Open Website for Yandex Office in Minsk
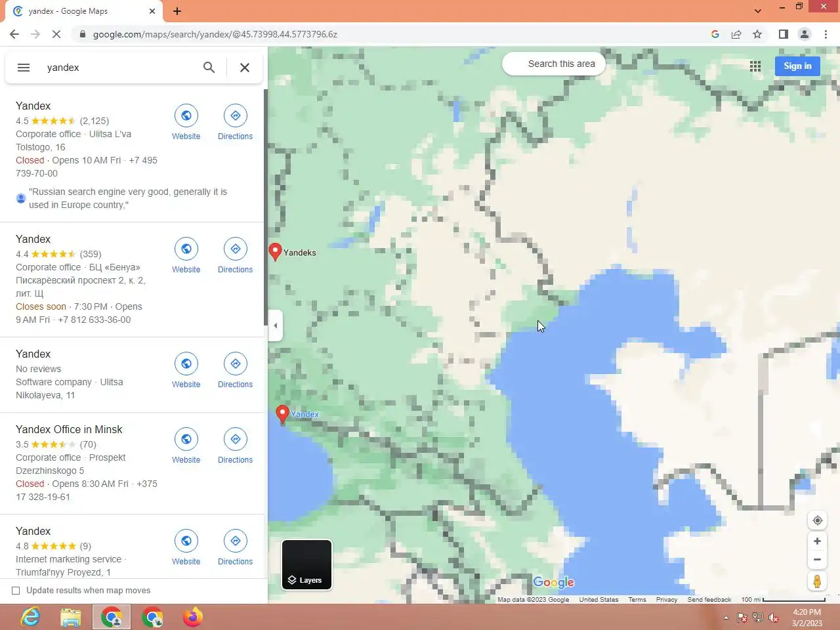The height and width of the screenshot is (630, 840). coord(186,446)
